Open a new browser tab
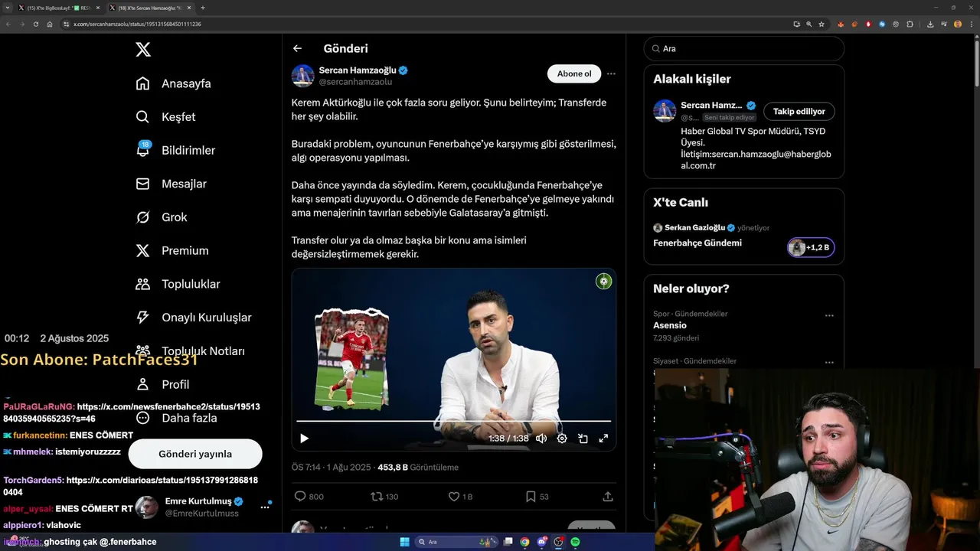Screen dimensions: 980x551 (203, 8)
